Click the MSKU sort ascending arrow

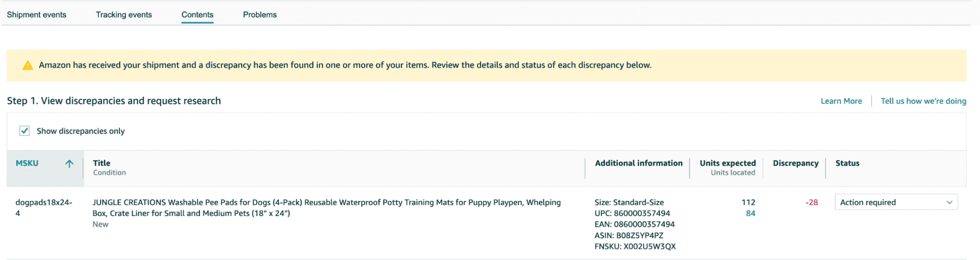70,164
